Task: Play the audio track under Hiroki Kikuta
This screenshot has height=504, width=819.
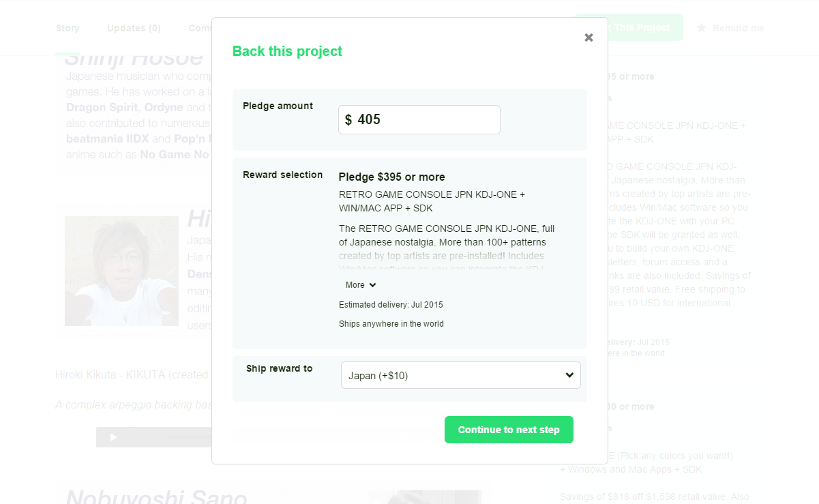Action: pos(113,437)
